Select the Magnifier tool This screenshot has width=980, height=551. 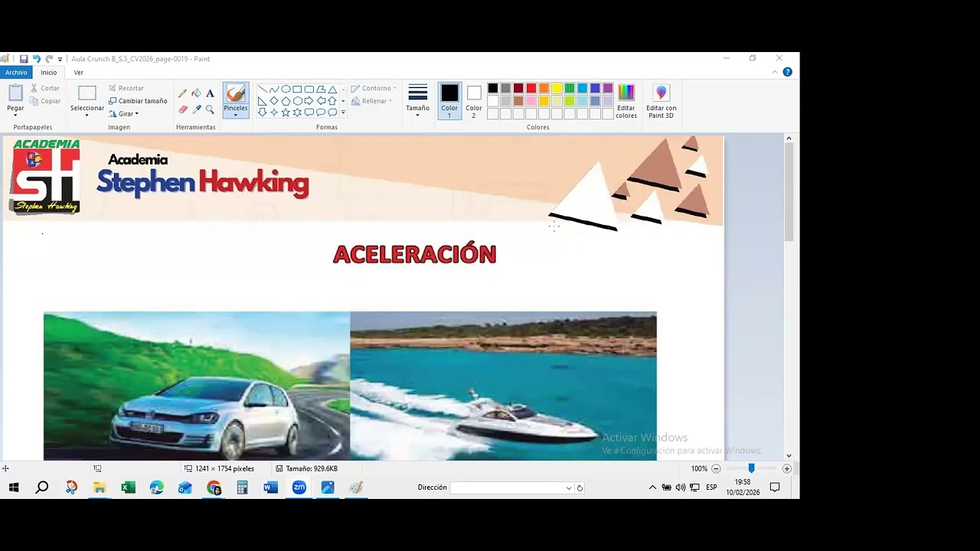pos(210,109)
